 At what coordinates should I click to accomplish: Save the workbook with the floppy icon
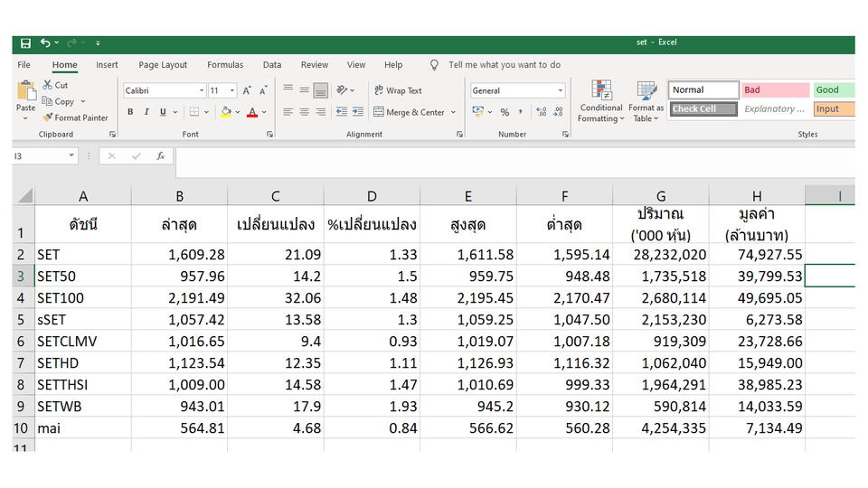pyautogui.click(x=25, y=42)
